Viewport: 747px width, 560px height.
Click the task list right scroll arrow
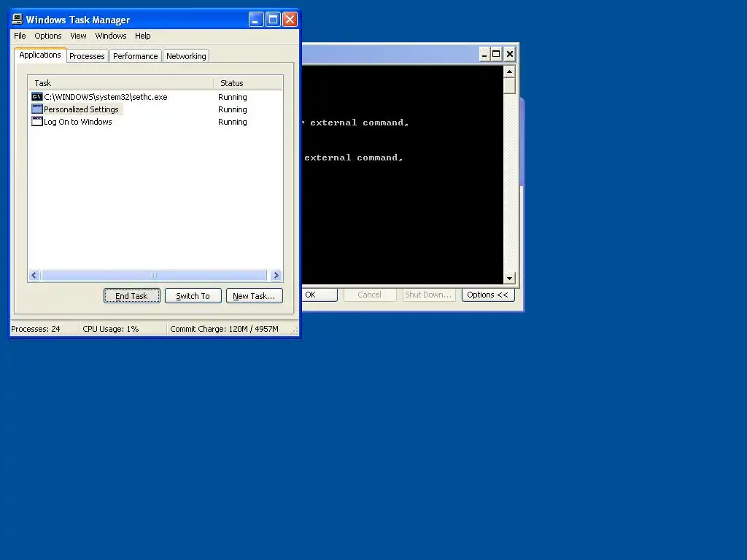tap(276, 275)
